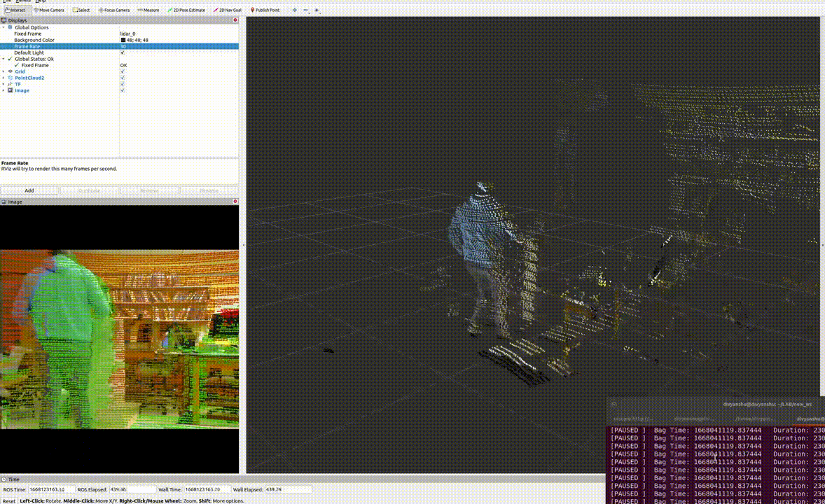
Task: Select the Frame Rate row
Action: [120, 46]
